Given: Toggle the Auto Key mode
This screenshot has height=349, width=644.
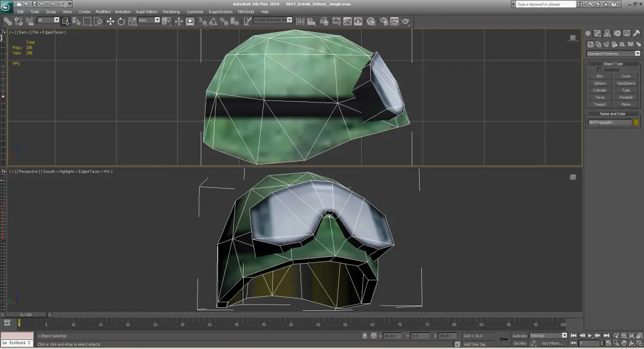Looking at the screenshot, I should coord(519,336).
